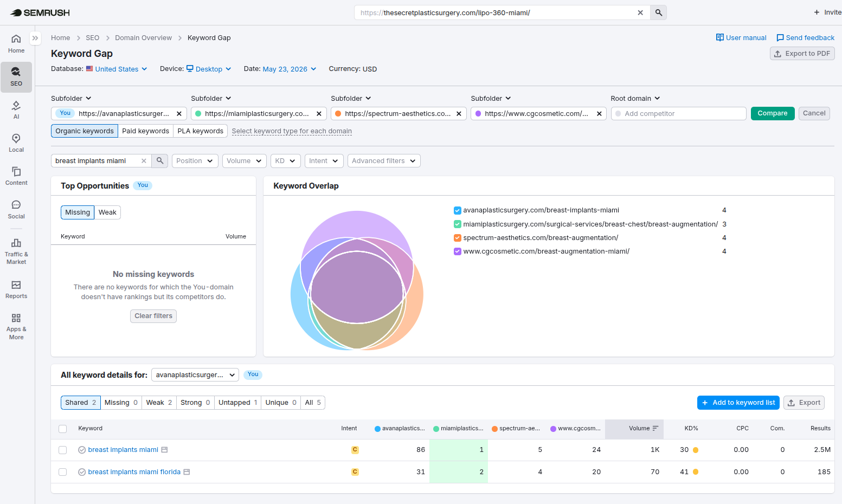Open the KD filter dropdown
The width and height of the screenshot is (842, 504).
(x=286, y=161)
